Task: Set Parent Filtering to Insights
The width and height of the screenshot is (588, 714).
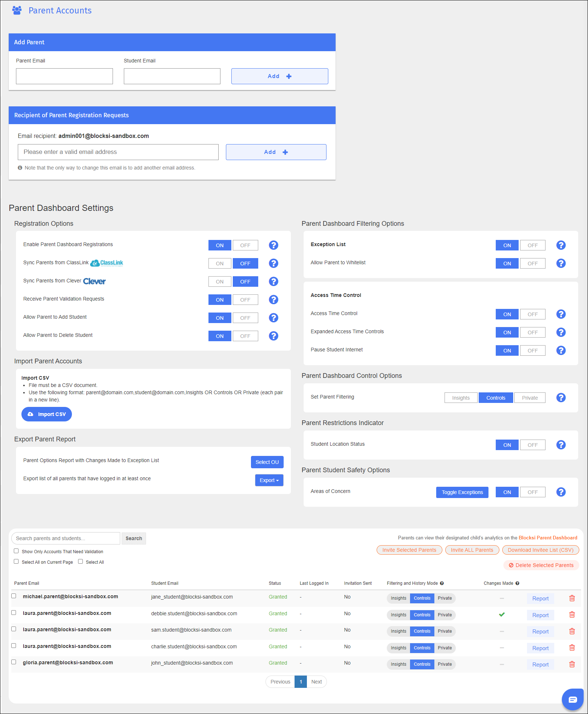Action: click(461, 398)
